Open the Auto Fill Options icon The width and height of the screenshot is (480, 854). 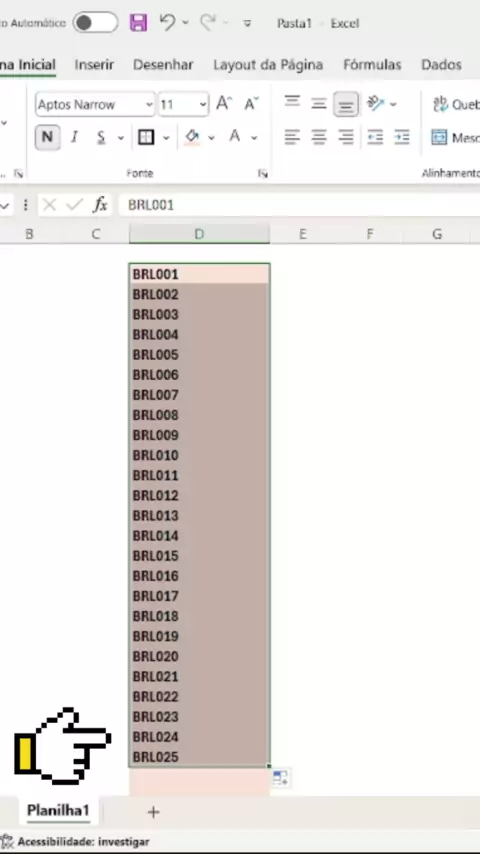click(280, 777)
